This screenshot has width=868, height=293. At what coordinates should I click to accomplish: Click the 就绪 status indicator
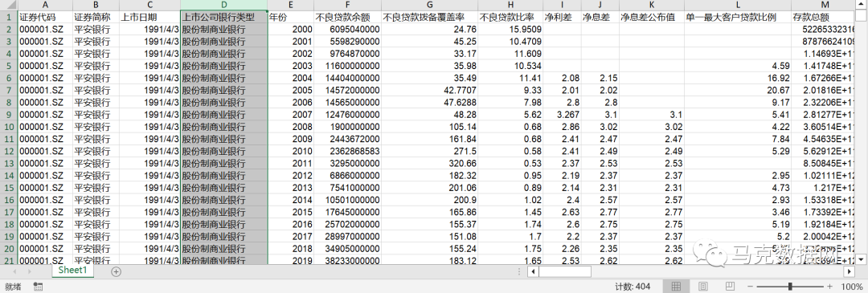tap(12, 287)
